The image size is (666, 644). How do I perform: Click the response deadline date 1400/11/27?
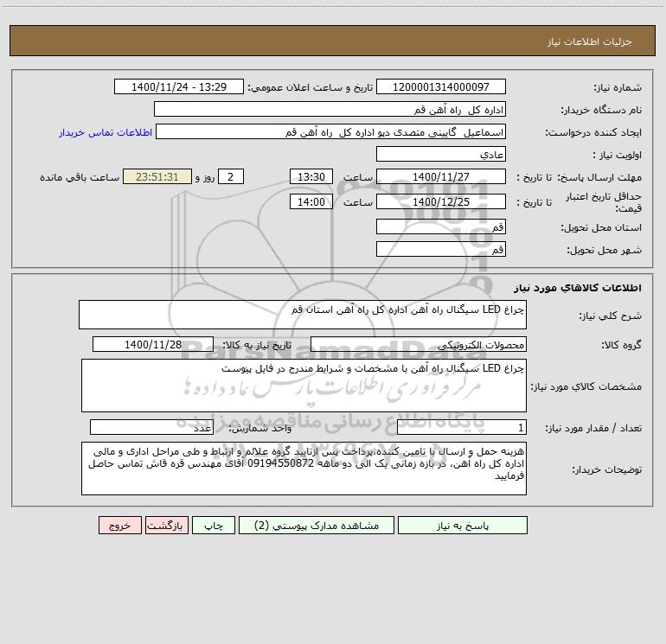click(x=441, y=177)
